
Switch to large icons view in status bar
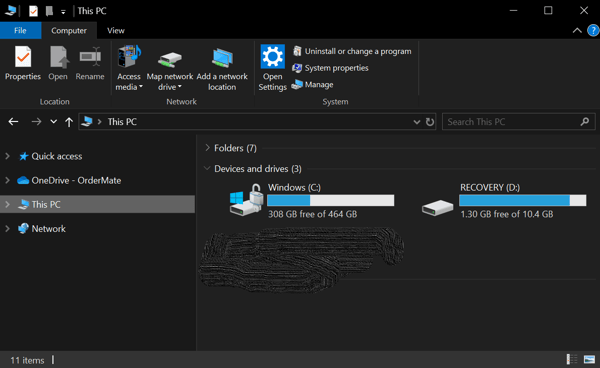click(x=589, y=359)
